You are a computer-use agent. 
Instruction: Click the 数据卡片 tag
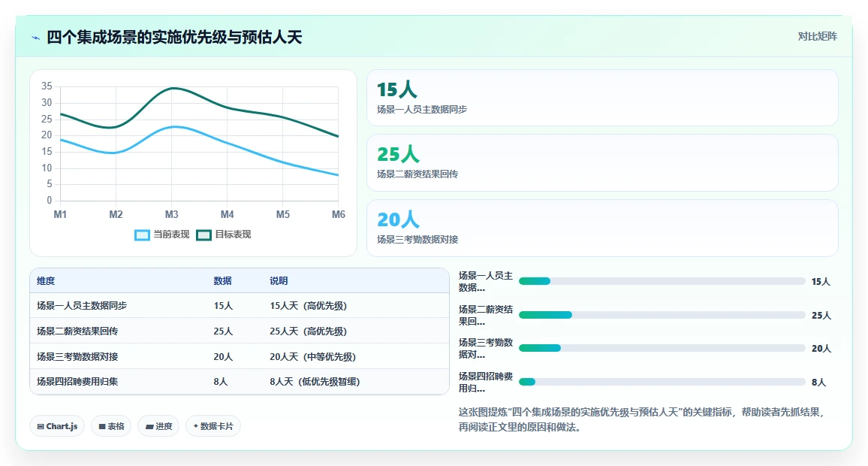tap(213, 426)
